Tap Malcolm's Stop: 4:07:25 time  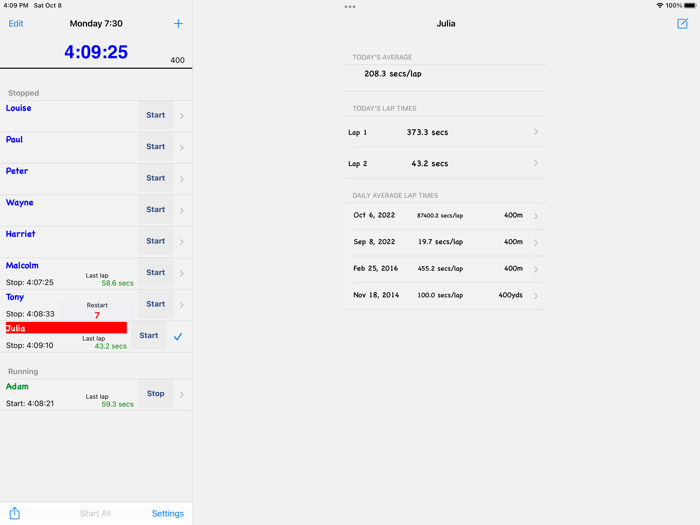coord(29,283)
